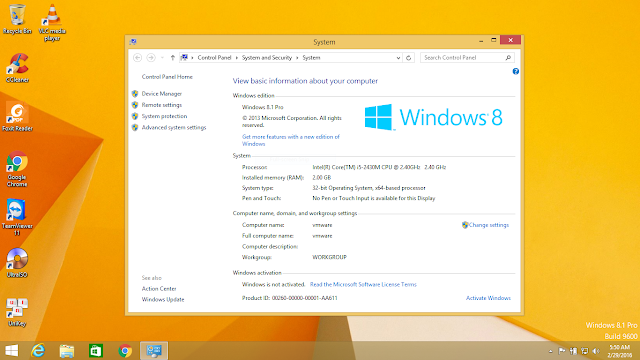Viewport: 640px width, 360px height.
Task: Expand the chevron after Control Panel breadcrumb
Action: (236, 58)
